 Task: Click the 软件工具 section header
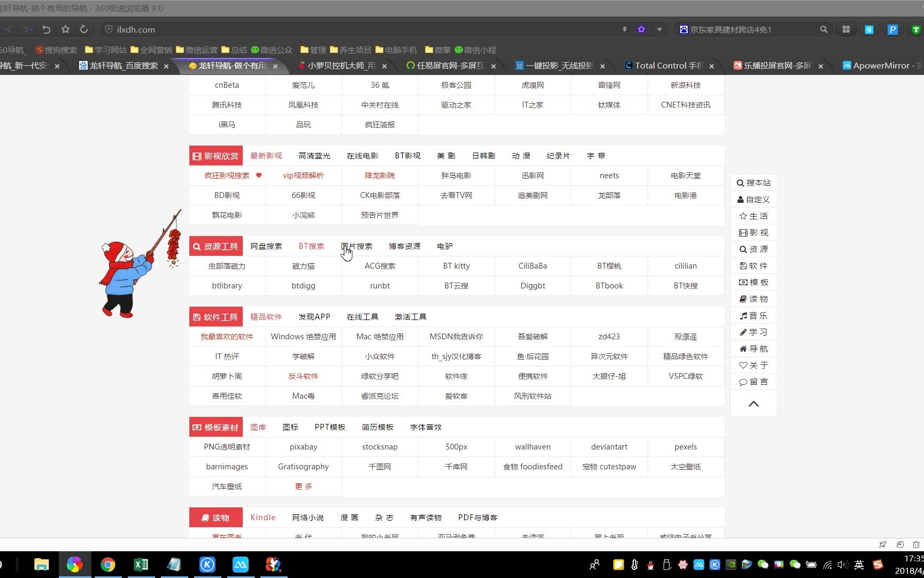click(x=216, y=317)
